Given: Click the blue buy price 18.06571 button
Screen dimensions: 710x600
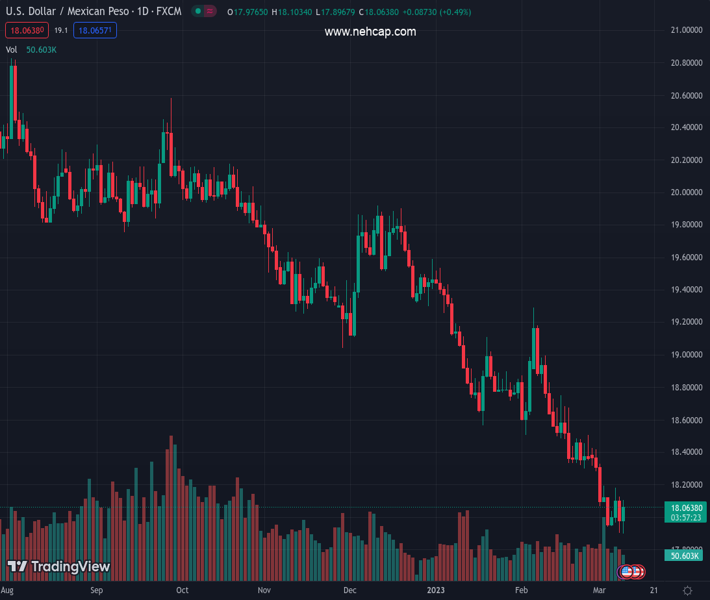Looking at the screenshot, I should click(95, 30).
